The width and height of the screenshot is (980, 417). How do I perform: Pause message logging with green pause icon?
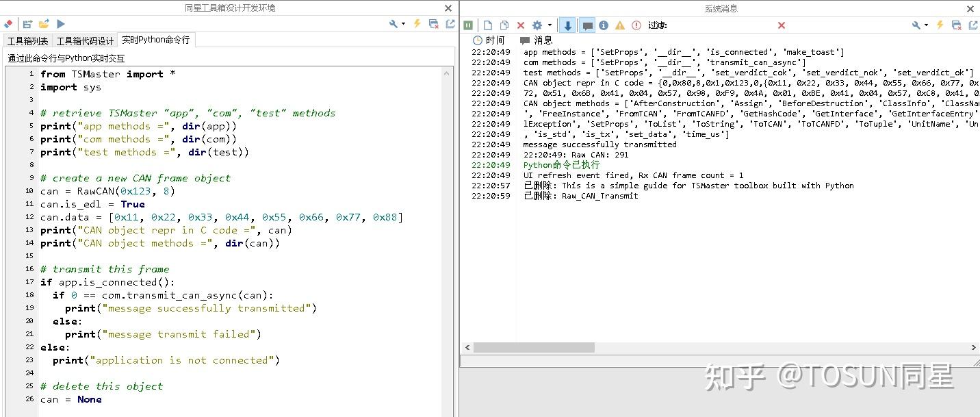[x=468, y=25]
